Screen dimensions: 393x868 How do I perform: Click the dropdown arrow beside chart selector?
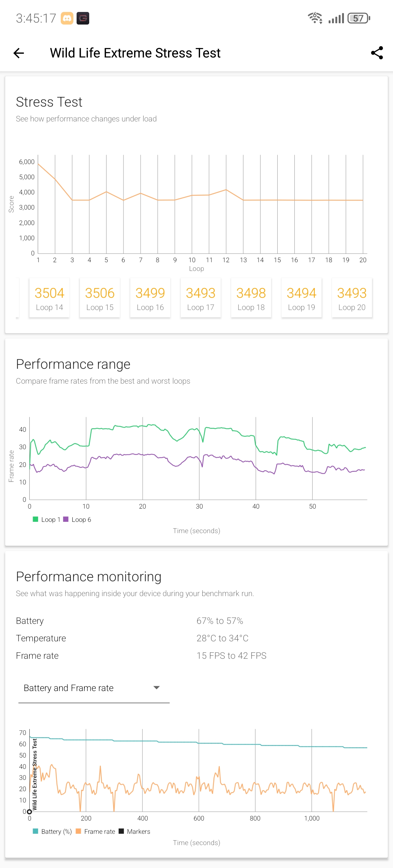(x=156, y=688)
